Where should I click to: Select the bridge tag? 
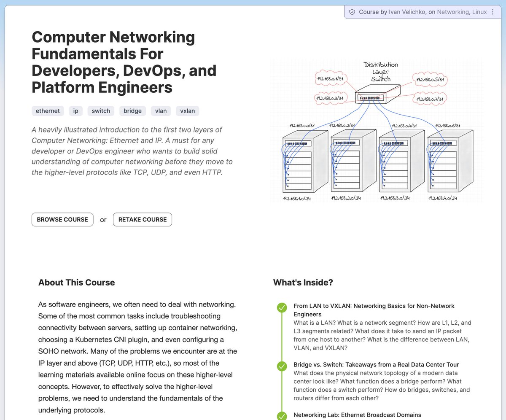tap(133, 111)
